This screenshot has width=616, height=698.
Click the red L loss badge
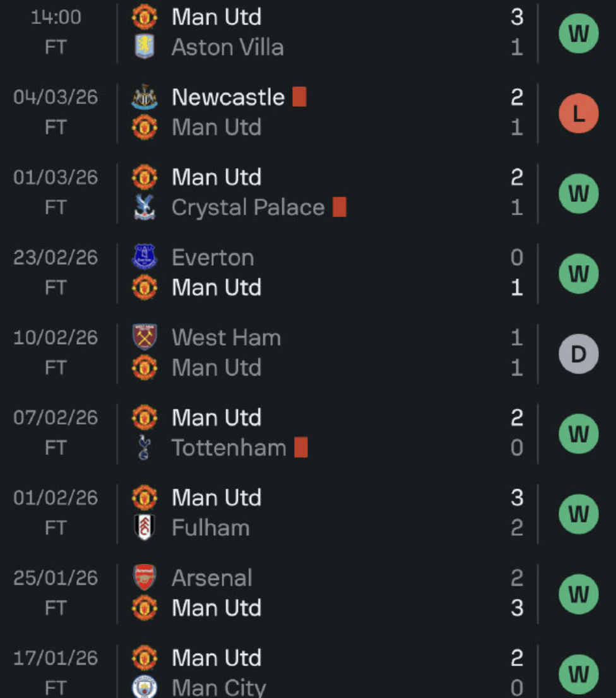click(x=578, y=114)
